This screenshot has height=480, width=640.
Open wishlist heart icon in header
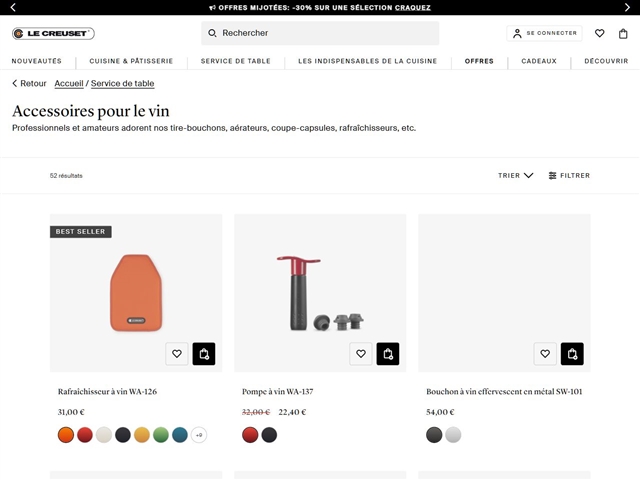599,33
